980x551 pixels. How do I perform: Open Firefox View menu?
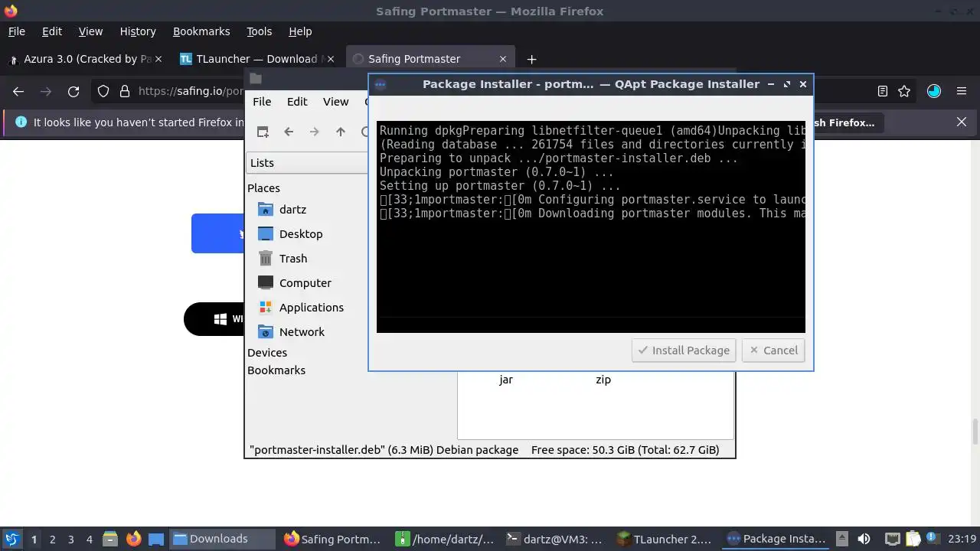click(90, 31)
